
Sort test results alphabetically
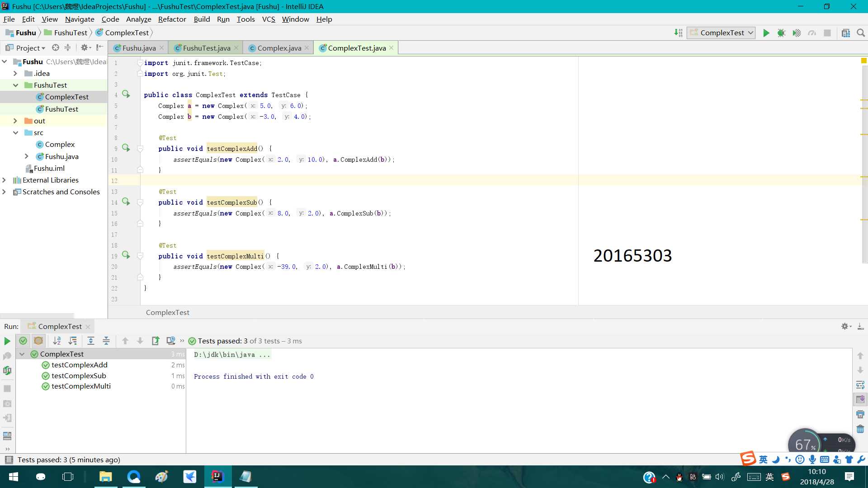57,341
